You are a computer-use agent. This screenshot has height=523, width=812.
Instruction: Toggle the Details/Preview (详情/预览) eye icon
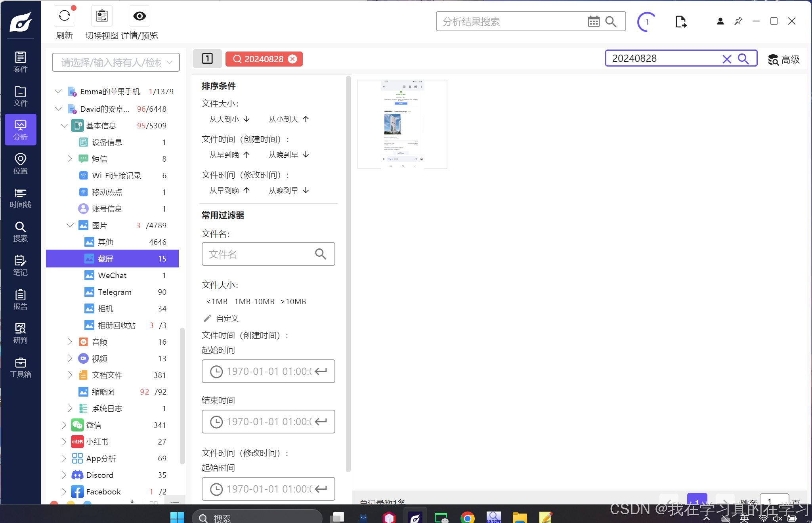point(139,16)
